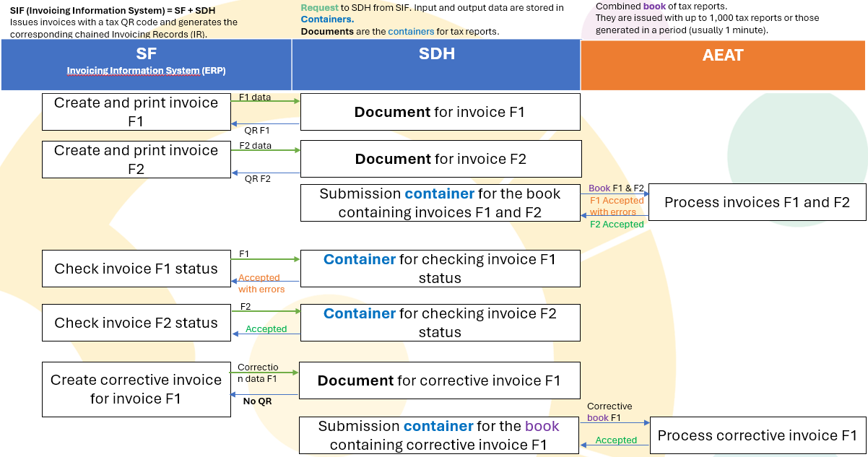The height and width of the screenshot is (457, 868).
Task: Click the SF column header
Action: (x=146, y=54)
